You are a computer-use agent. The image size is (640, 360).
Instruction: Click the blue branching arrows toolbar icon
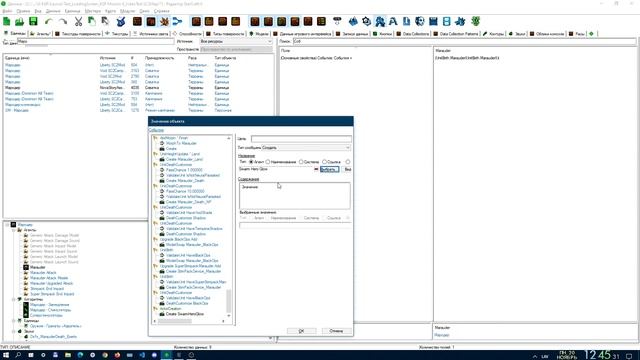pyautogui.click(x=178, y=22)
